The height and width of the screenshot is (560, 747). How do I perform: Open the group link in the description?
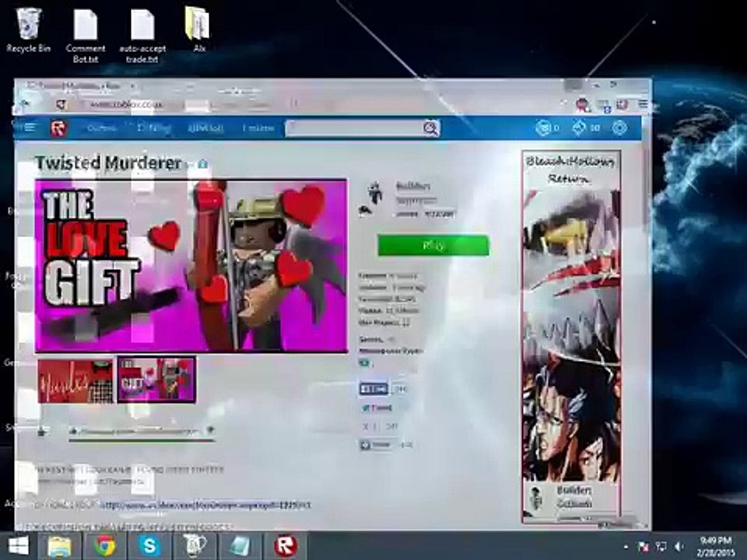[205, 505]
